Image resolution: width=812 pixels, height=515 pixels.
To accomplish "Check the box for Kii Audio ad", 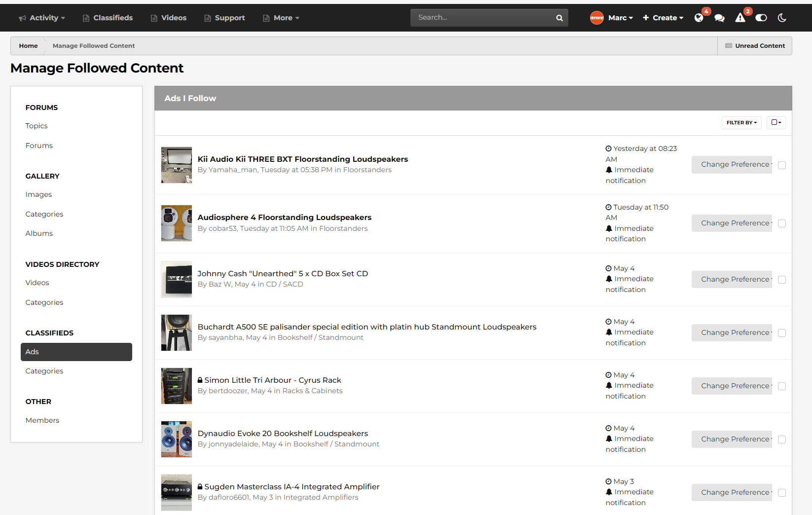I will [x=782, y=165].
